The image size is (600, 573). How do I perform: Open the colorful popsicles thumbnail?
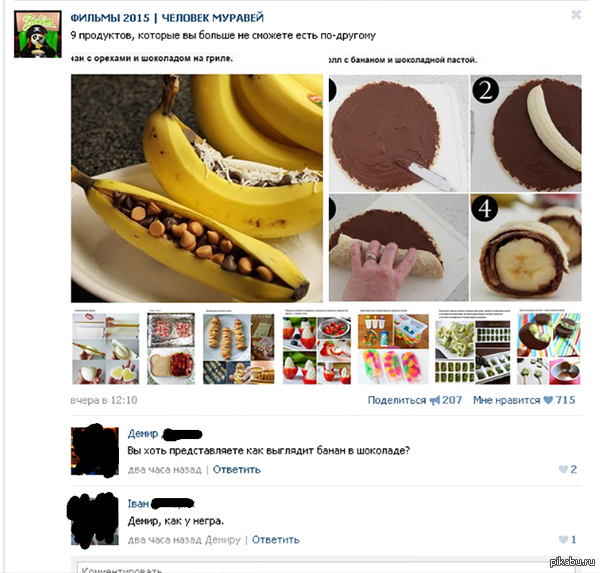tap(393, 349)
